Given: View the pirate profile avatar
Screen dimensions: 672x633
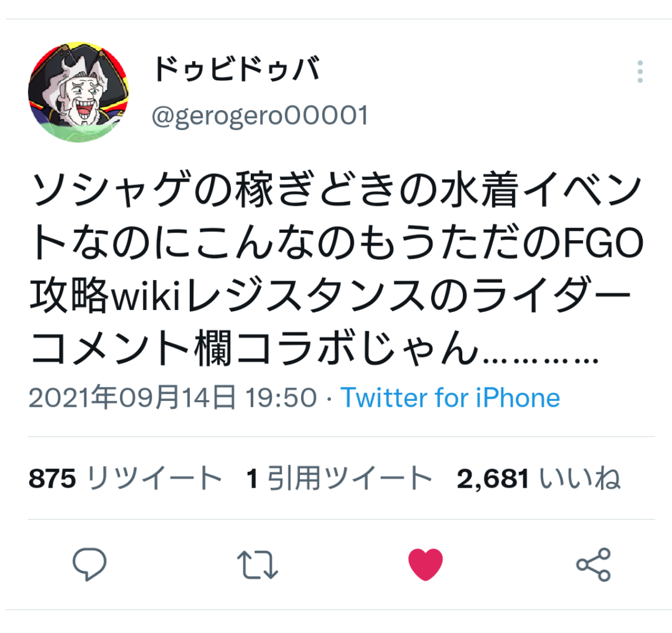Looking at the screenshot, I should point(79,92).
